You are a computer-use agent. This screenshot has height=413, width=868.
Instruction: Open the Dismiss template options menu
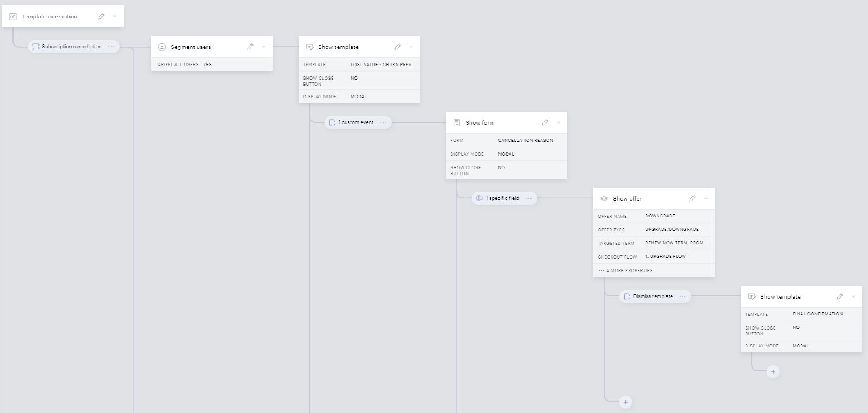pyautogui.click(x=683, y=296)
